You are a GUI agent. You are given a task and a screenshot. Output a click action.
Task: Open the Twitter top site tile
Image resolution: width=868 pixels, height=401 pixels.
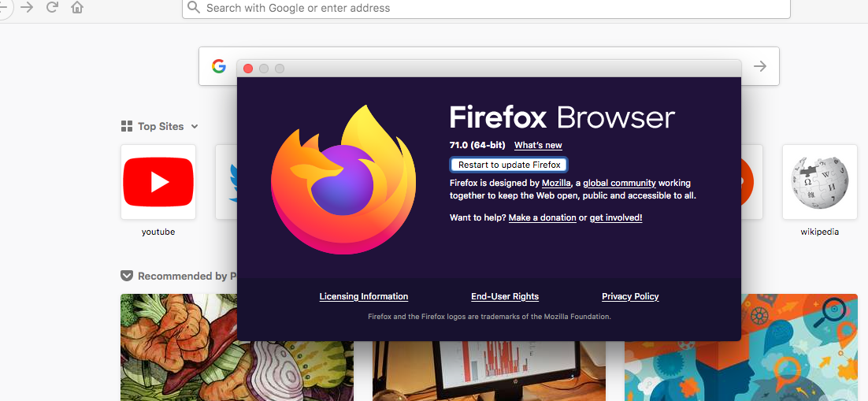click(x=226, y=182)
